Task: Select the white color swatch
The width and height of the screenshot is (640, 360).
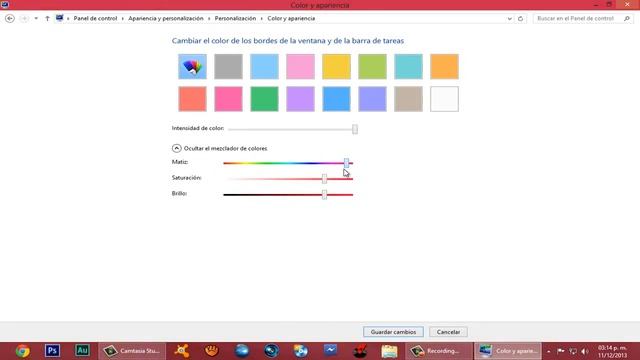Action: point(444,99)
